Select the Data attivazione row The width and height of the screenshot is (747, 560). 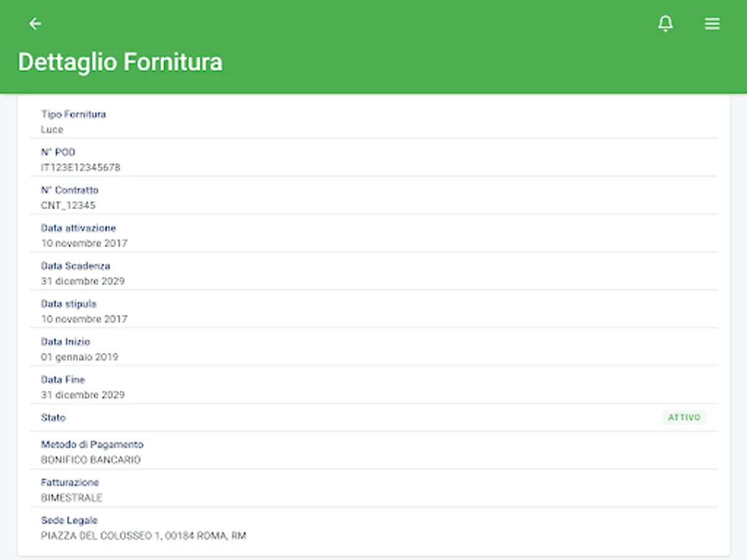[x=374, y=235]
